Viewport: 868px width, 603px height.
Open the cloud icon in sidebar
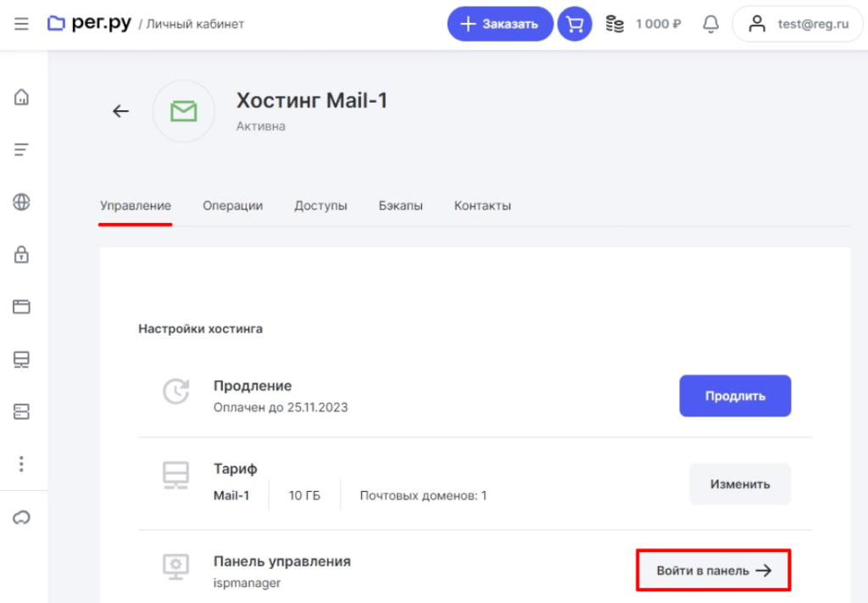[x=21, y=517]
